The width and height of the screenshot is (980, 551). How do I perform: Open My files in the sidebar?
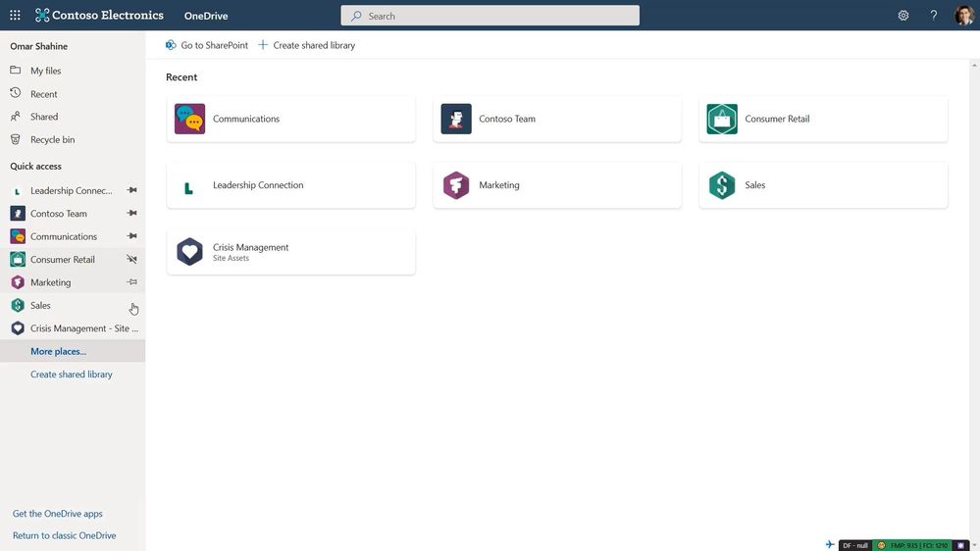click(73, 71)
